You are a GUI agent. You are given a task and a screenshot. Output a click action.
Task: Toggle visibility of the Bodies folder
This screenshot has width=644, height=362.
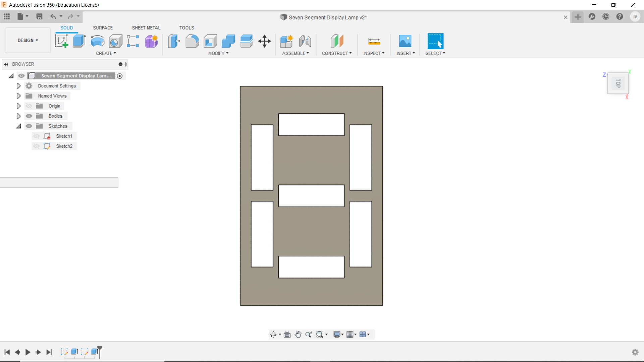click(29, 116)
